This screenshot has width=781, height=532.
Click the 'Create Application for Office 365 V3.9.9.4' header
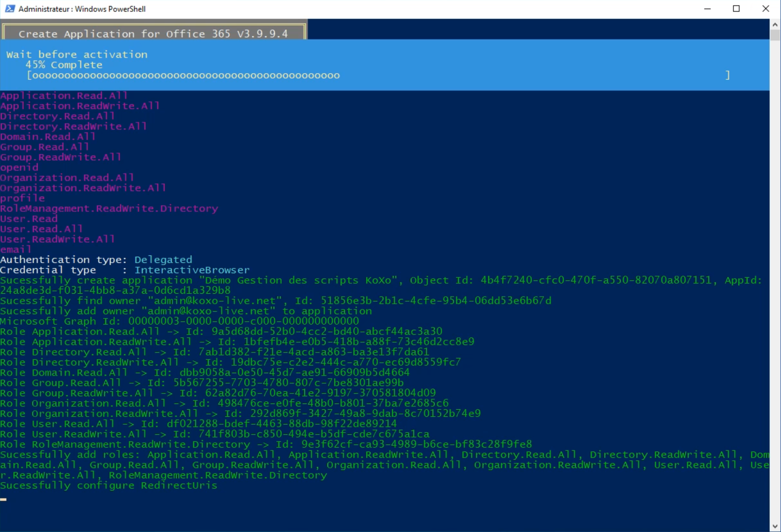click(x=153, y=34)
